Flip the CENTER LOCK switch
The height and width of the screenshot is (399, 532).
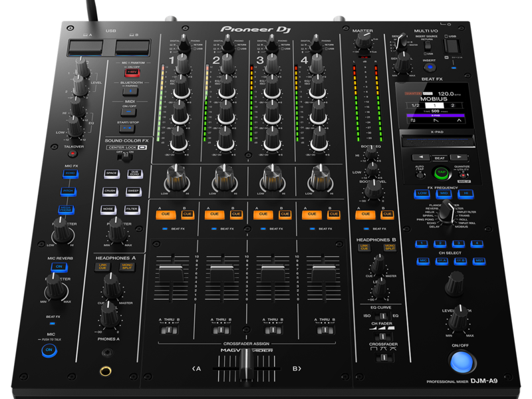[125, 156]
